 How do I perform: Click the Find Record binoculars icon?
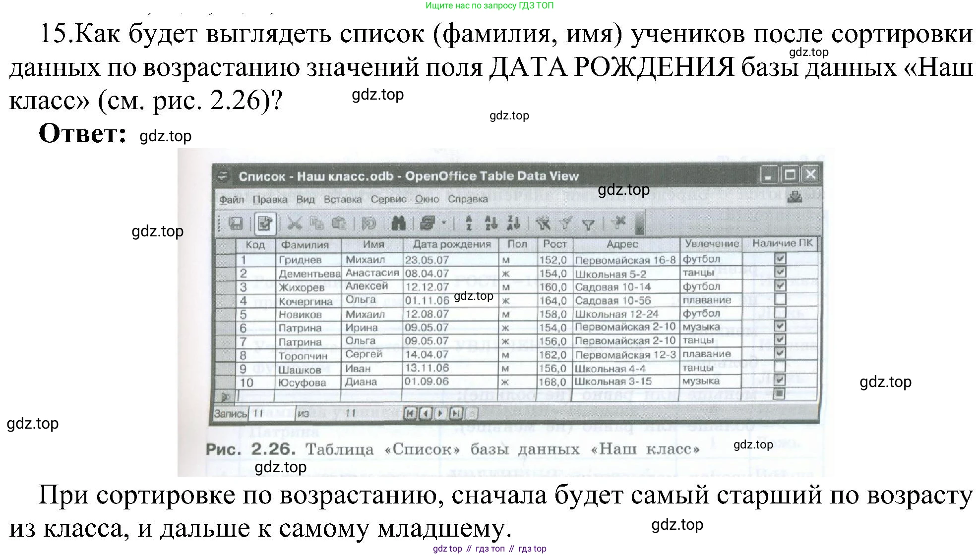tap(398, 223)
